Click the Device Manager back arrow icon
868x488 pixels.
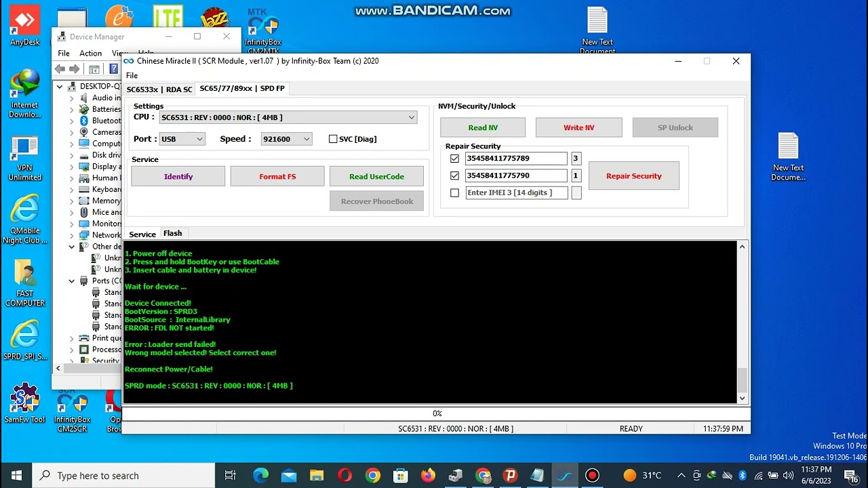pos(60,69)
